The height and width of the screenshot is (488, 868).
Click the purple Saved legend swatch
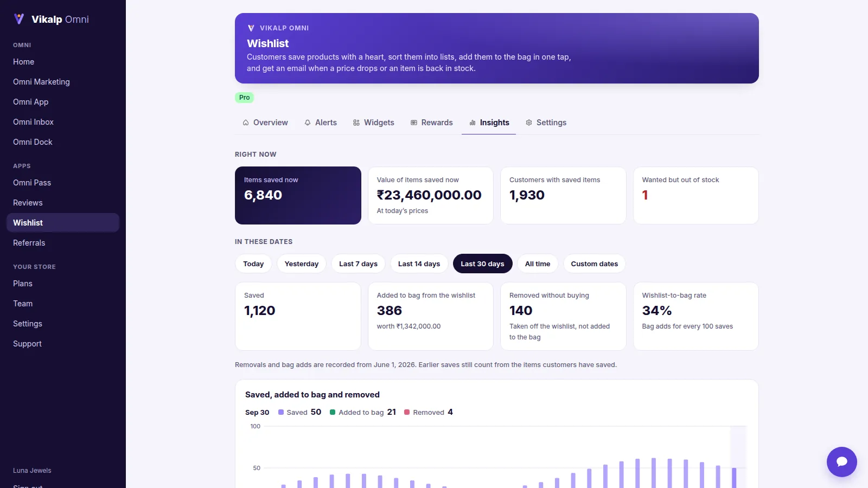[x=281, y=412]
